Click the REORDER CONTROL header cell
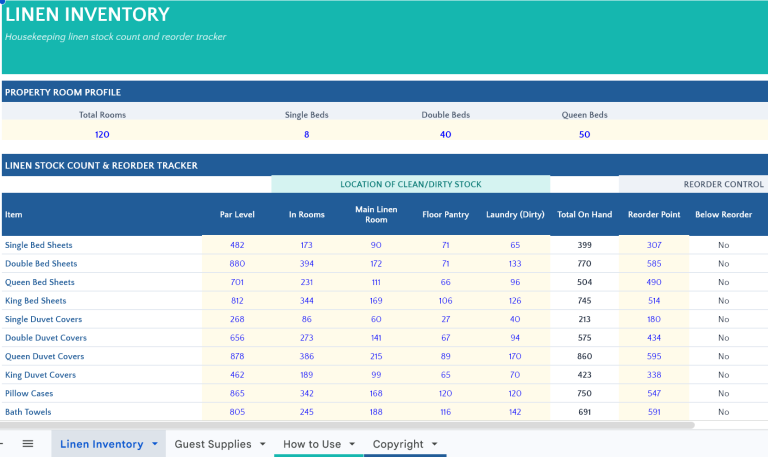This screenshot has height=457, width=768. coord(723,184)
